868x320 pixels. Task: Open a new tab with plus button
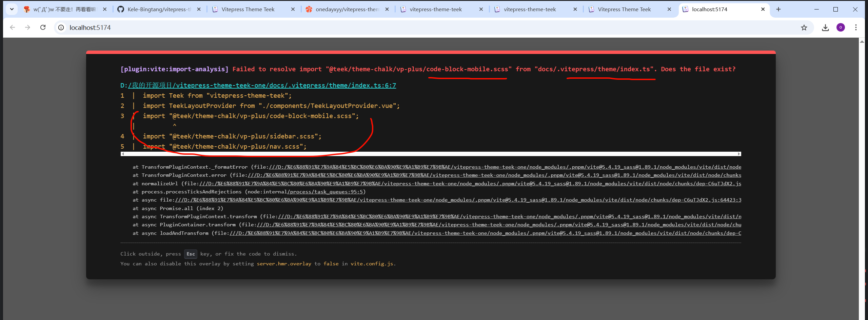(x=778, y=9)
